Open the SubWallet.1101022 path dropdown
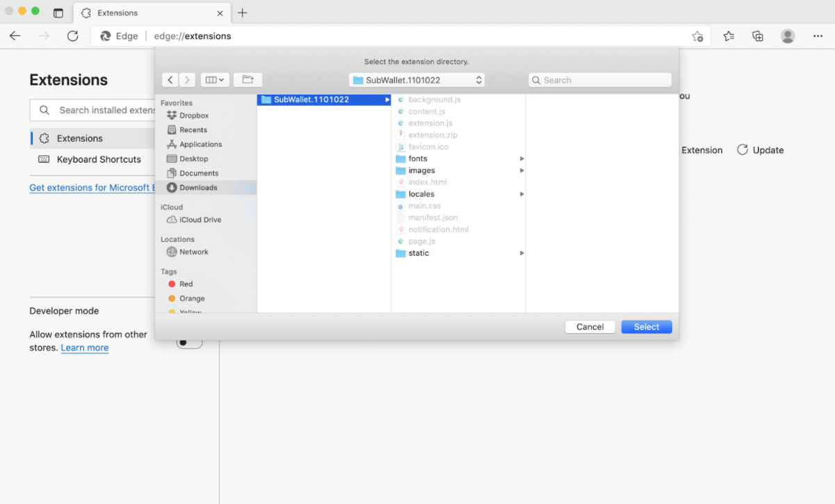This screenshot has height=504, width=835. [x=417, y=80]
